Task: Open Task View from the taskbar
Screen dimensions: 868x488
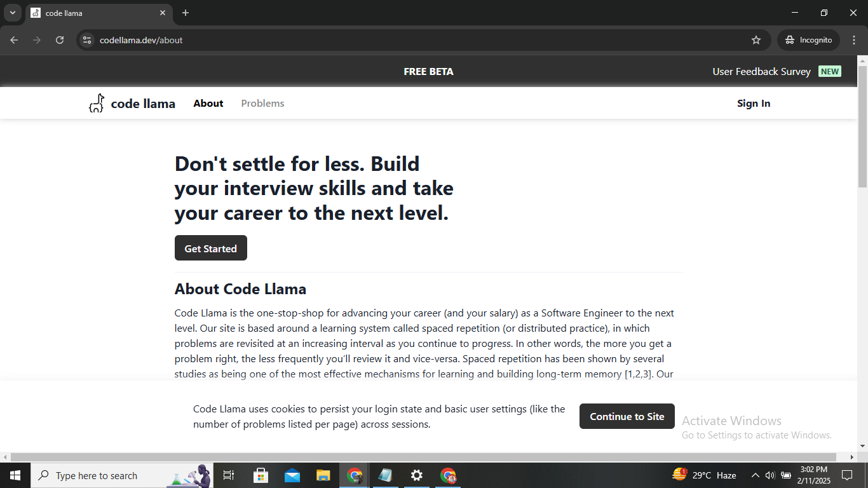Action: coord(229,475)
